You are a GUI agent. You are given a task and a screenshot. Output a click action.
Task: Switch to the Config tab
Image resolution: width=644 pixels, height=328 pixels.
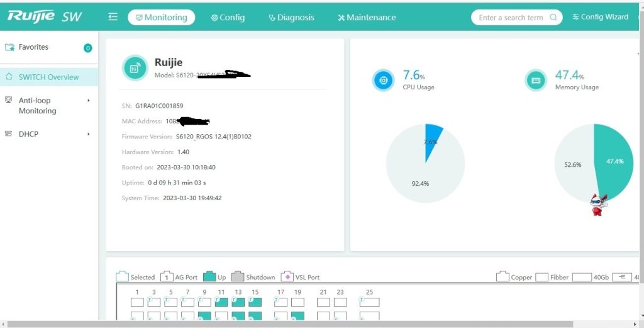[x=228, y=17]
